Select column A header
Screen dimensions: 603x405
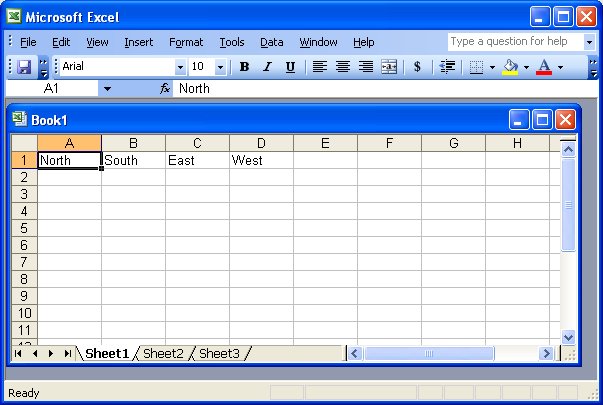70,143
